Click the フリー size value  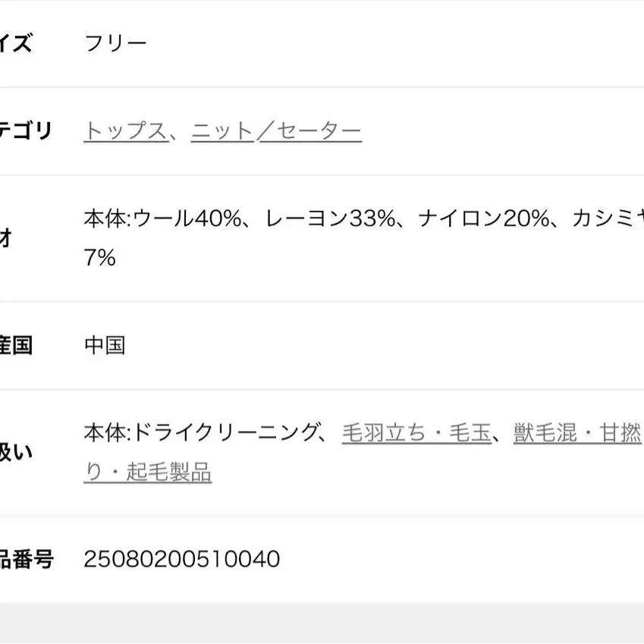click(x=115, y=43)
